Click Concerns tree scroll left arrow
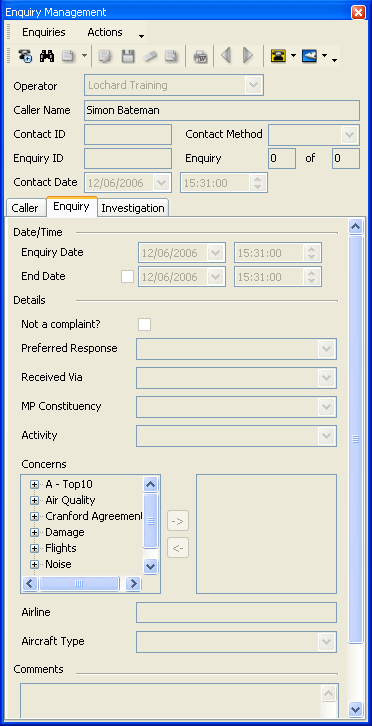 pos(30,583)
